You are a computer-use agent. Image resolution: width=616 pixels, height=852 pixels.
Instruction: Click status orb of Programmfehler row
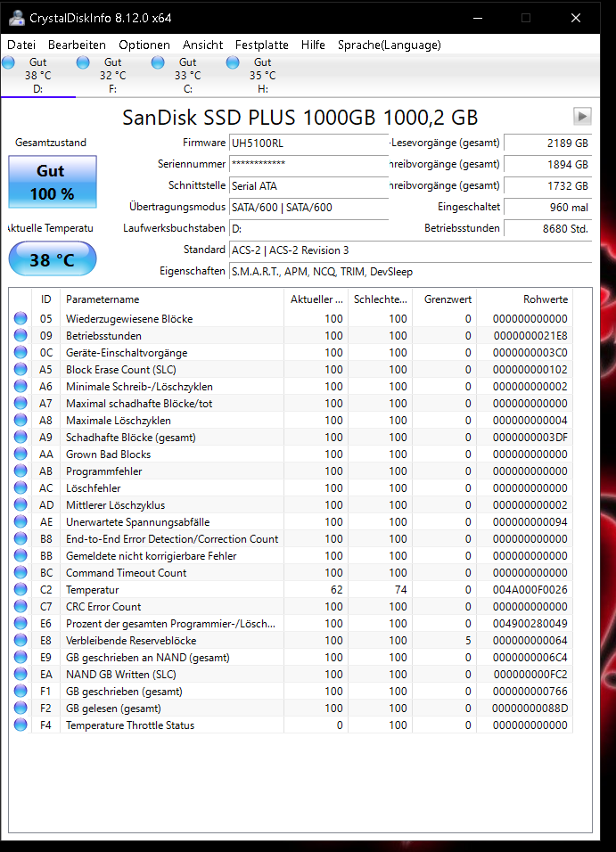click(x=21, y=471)
